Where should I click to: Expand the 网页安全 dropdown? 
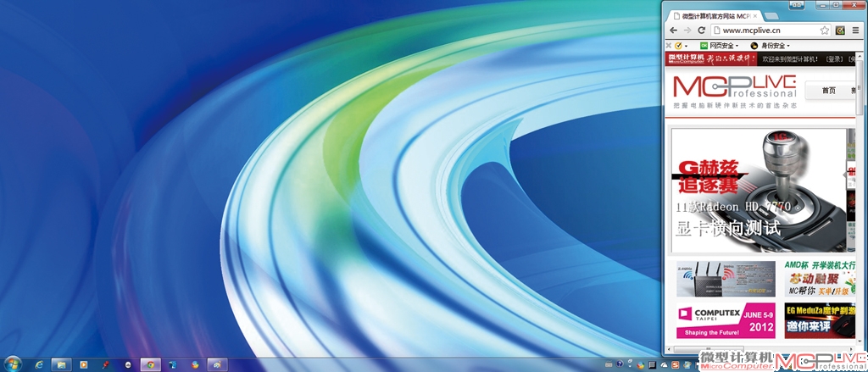click(719, 46)
